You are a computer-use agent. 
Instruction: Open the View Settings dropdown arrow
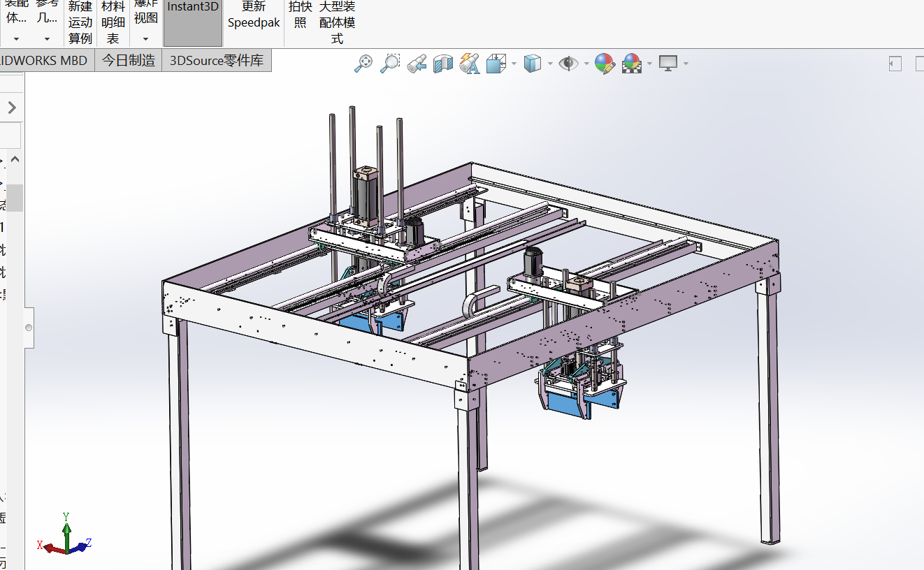[x=686, y=64]
